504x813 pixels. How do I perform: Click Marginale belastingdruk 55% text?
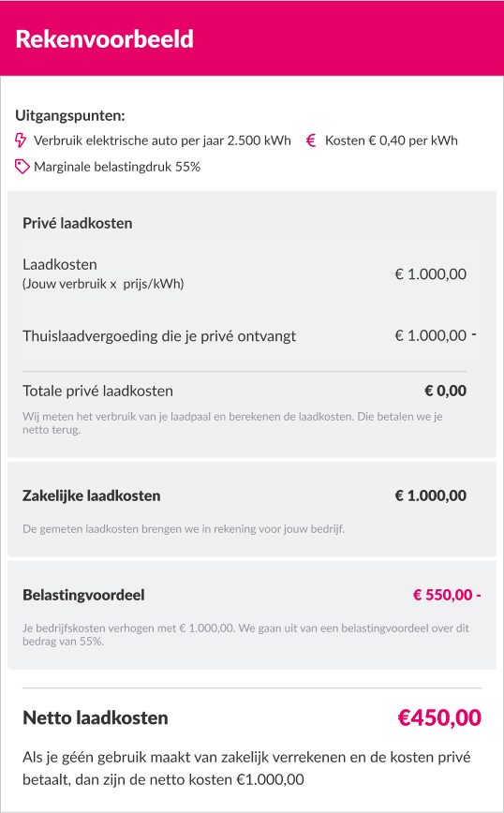(x=117, y=167)
